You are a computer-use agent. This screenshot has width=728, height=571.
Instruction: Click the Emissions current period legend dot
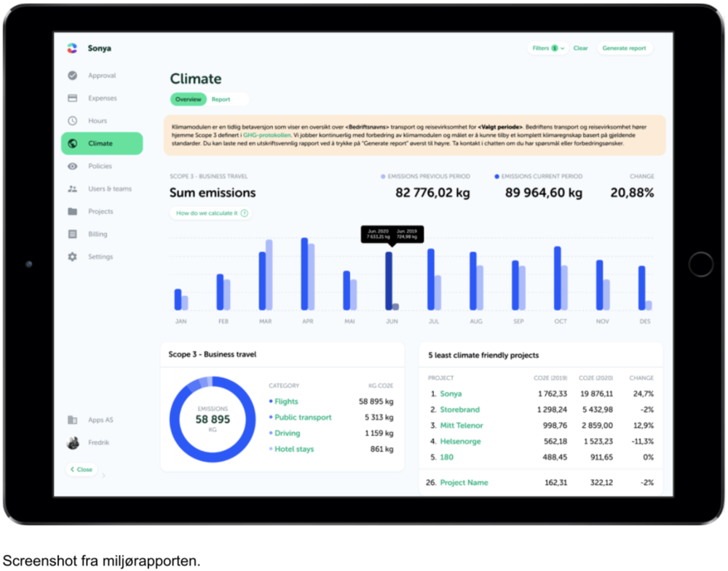point(496,177)
